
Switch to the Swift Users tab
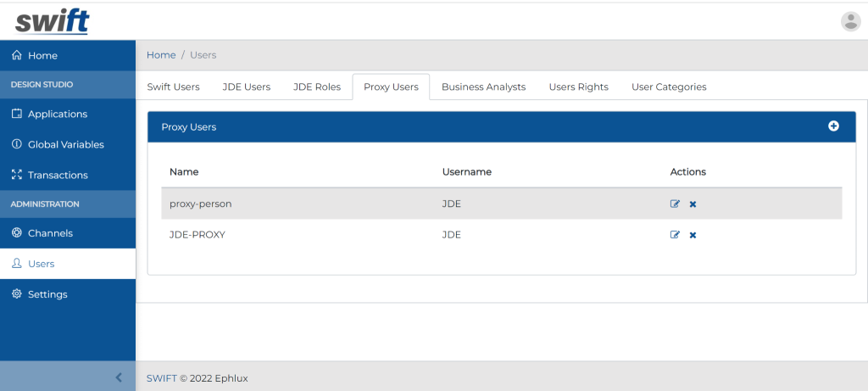(x=173, y=87)
